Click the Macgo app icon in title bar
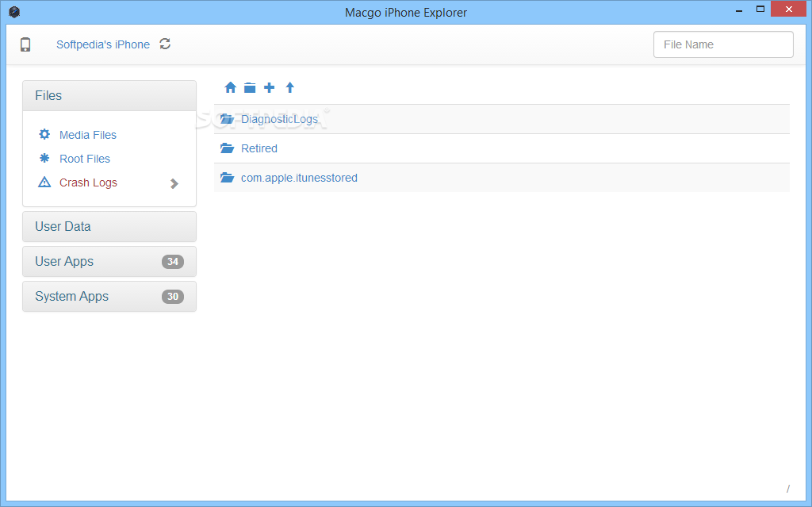 (14, 12)
